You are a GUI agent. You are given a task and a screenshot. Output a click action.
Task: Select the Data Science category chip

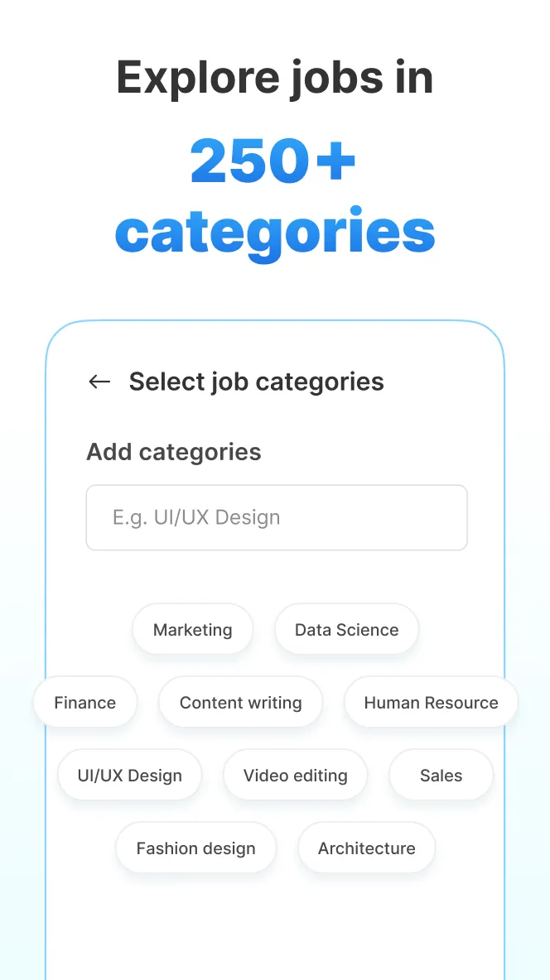pos(346,629)
